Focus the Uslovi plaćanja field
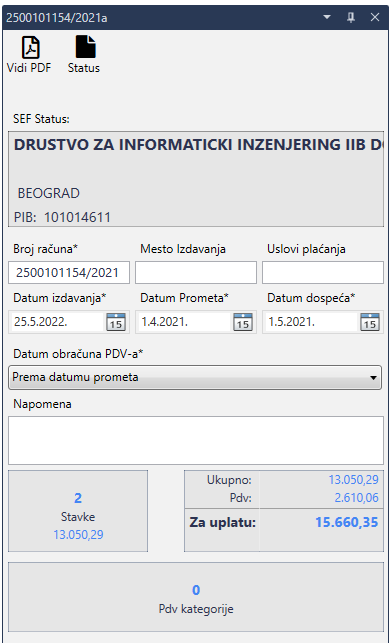 point(323,273)
